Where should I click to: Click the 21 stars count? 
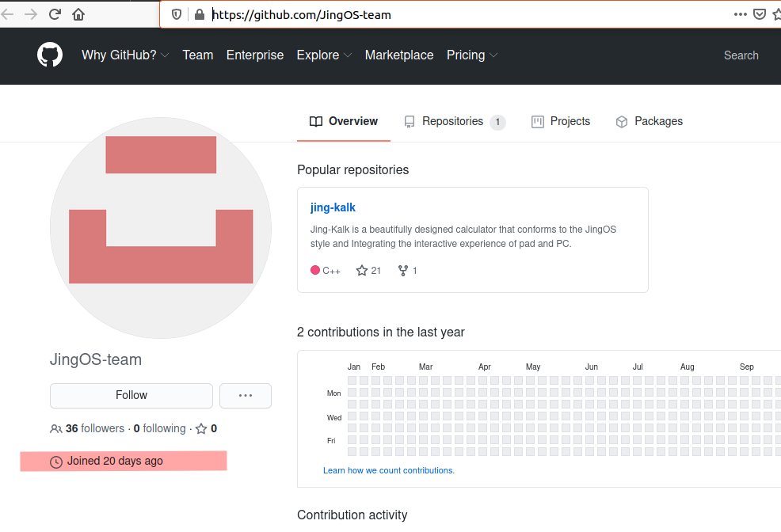[x=376, y=270]
